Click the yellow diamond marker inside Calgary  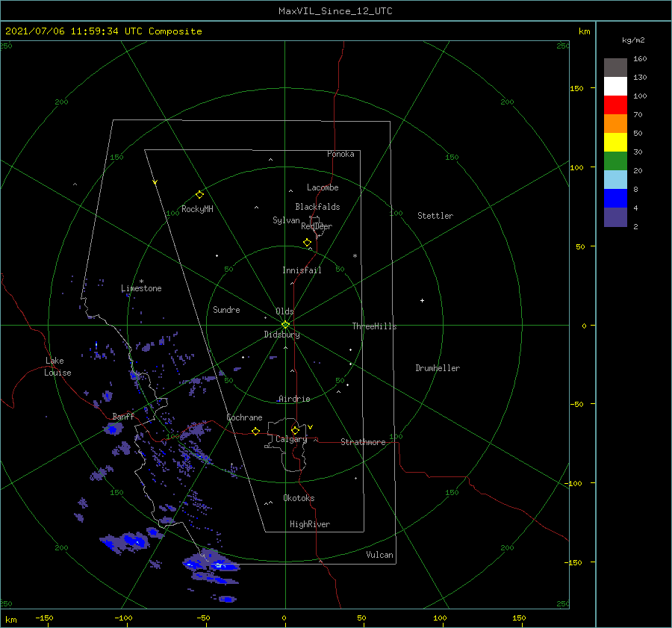(x=295, y=430)
